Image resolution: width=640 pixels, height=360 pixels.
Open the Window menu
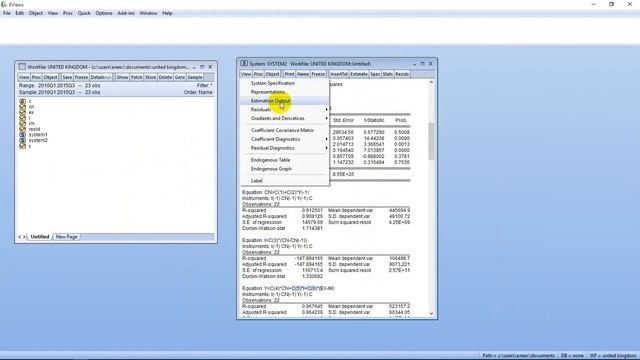click(148, 13)
